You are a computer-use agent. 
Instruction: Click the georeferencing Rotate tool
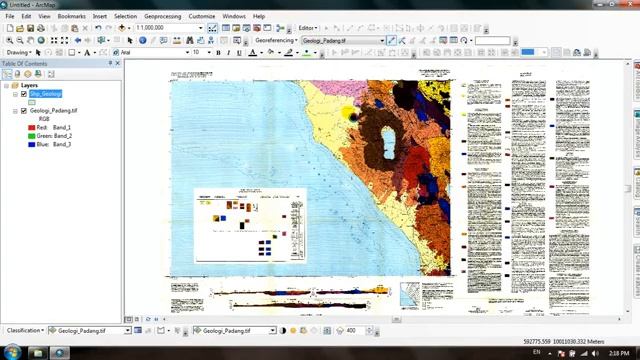(464, 40)
